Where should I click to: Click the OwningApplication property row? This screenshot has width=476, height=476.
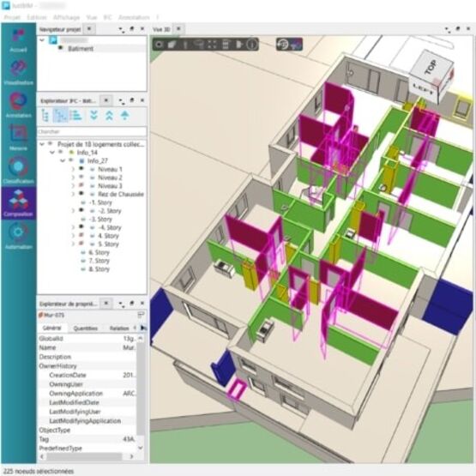point(87,394)
